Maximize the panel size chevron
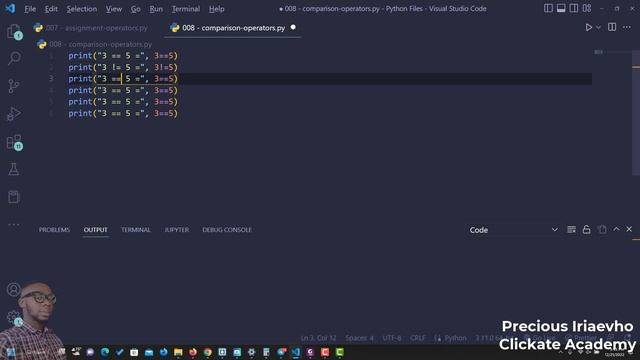The image size is (640, 360). pos(616,229)
